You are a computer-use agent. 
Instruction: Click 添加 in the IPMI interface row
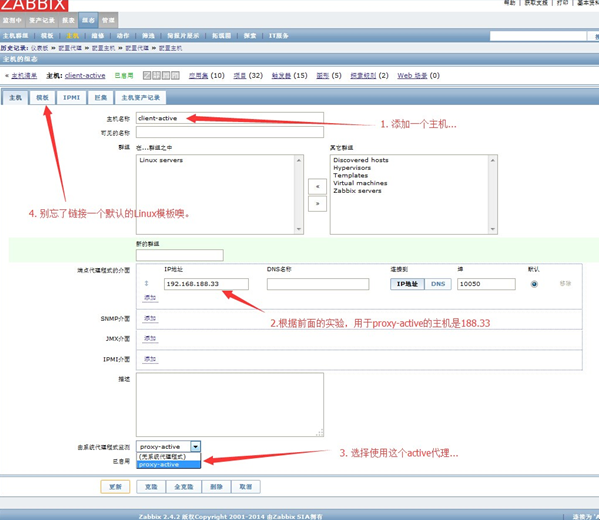click(150, 359)
